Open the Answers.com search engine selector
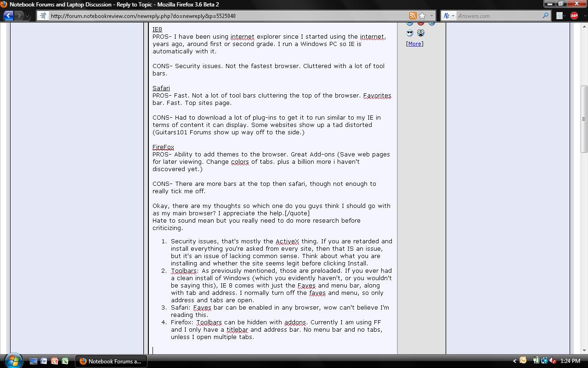 coord(448,16)
